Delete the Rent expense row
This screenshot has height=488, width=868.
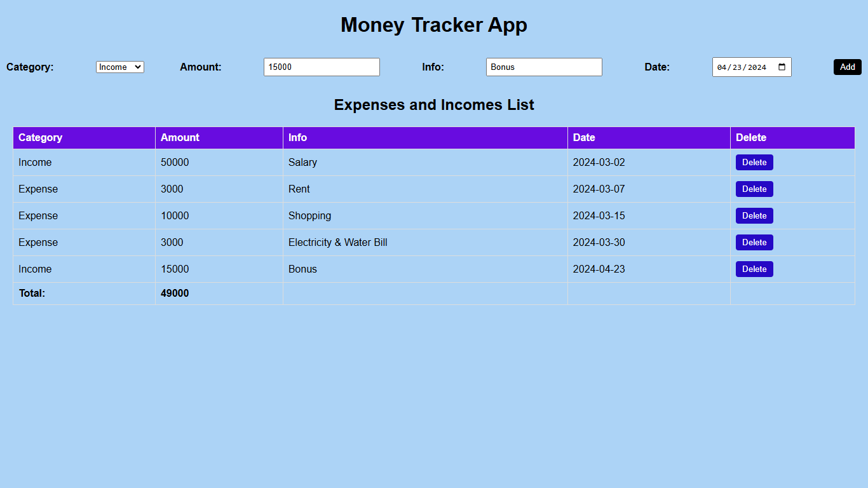(x=754, y=189)
